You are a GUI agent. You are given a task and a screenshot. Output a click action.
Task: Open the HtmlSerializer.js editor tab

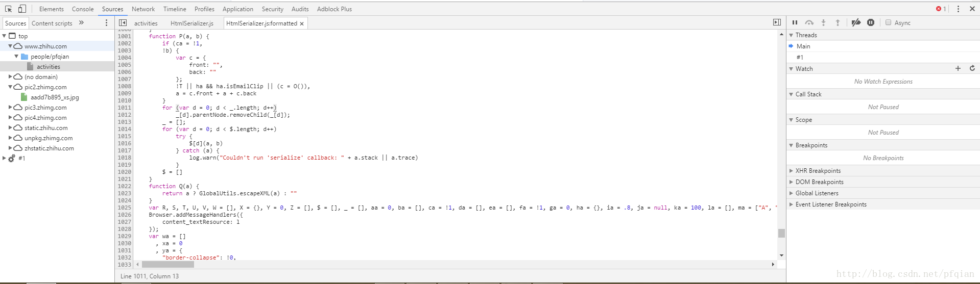pyautogui.click(x=192, y=23)
